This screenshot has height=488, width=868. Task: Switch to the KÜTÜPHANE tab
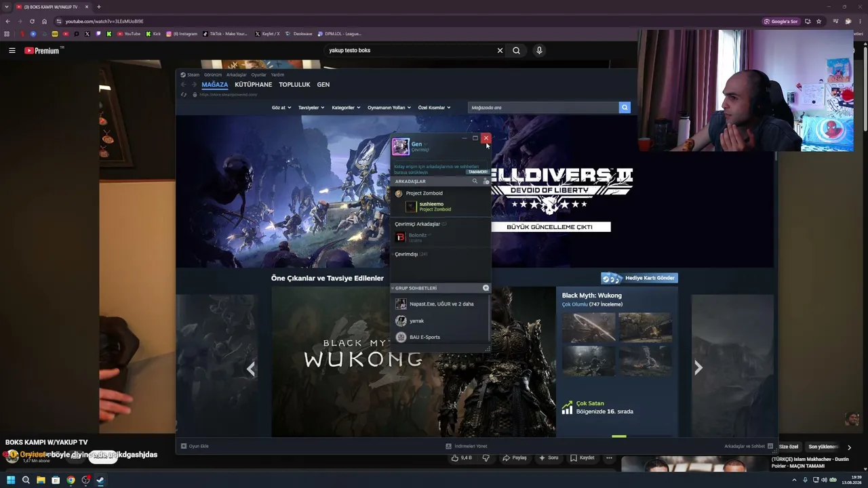[x=253, y=85]
